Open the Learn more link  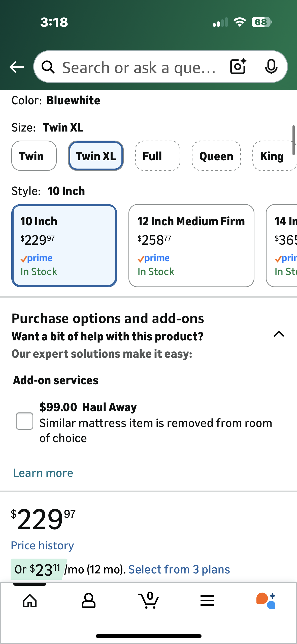pos(43,472)
